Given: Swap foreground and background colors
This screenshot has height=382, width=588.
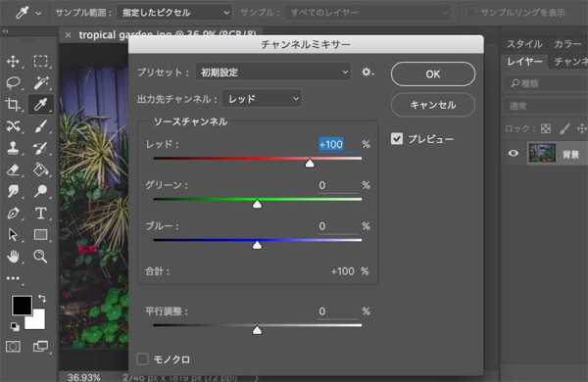Looking at the screenshot, I should [x=42, y=299].
